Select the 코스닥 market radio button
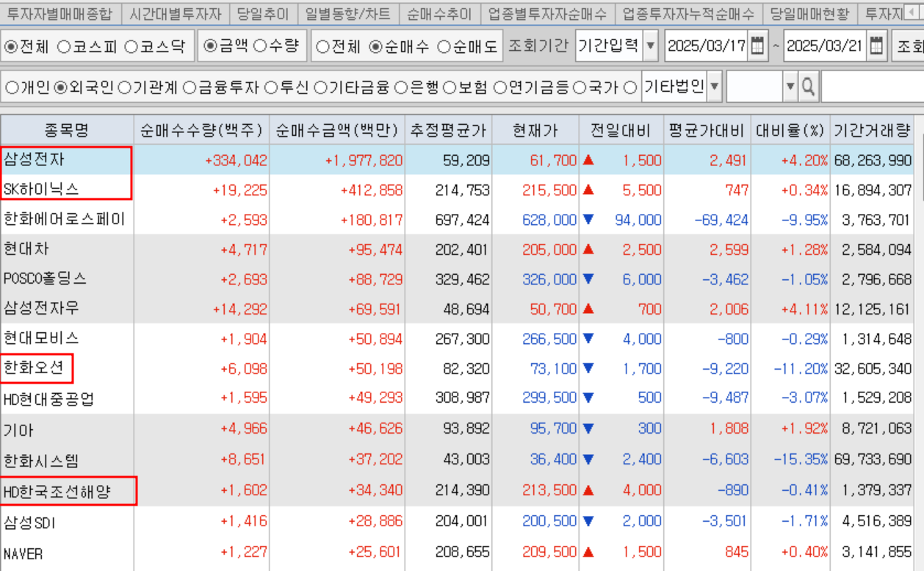The width and height of the screenshot is (924, 571). click(131, 47)
